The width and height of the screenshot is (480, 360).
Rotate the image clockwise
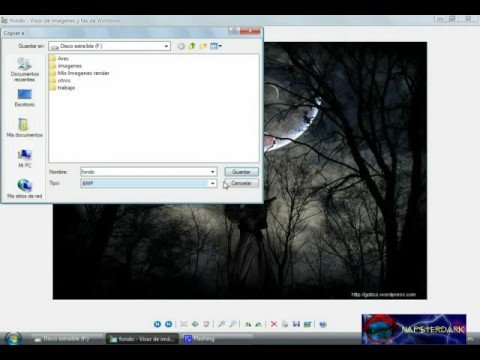coord(248,324)
